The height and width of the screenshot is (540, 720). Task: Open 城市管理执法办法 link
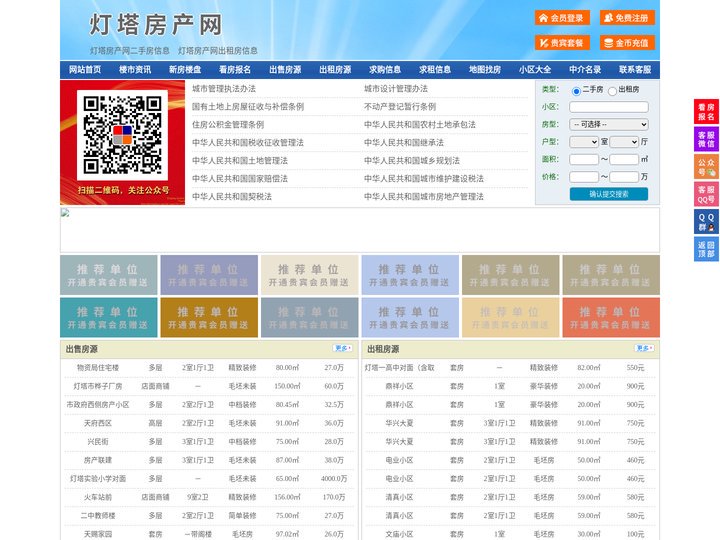pyautogui.click(x=224, y=89)
